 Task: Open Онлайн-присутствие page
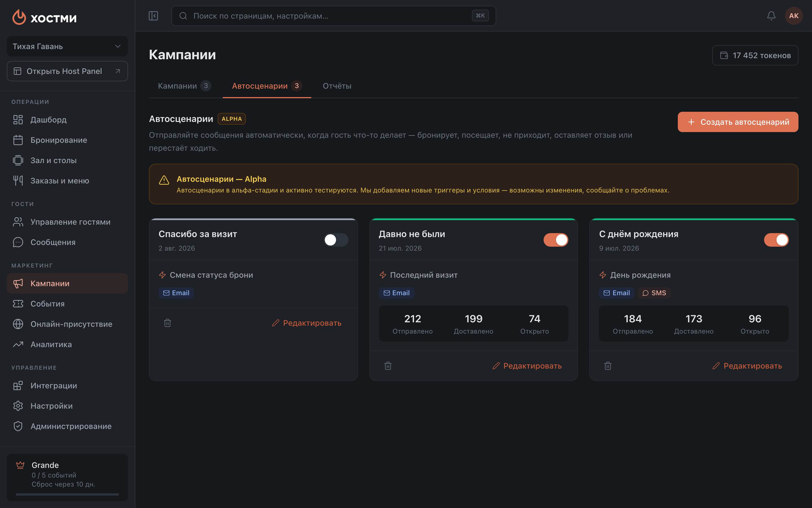point(67,324)
